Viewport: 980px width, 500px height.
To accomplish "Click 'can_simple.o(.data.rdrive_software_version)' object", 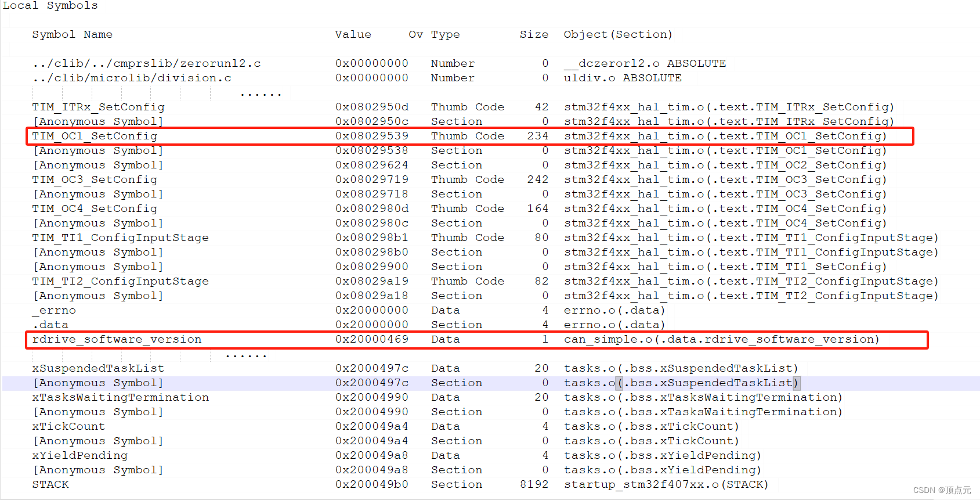I will (722, 339).
